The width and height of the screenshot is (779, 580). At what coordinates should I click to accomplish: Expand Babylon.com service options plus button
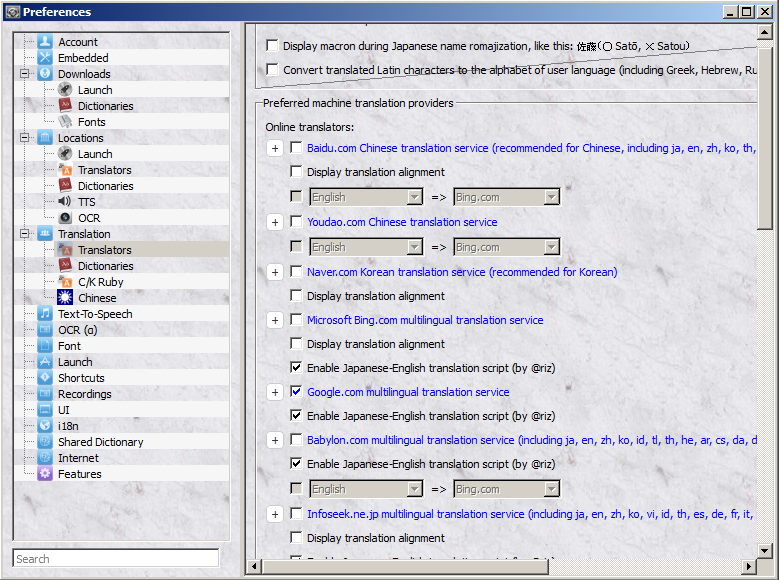(x=275, y=440)
